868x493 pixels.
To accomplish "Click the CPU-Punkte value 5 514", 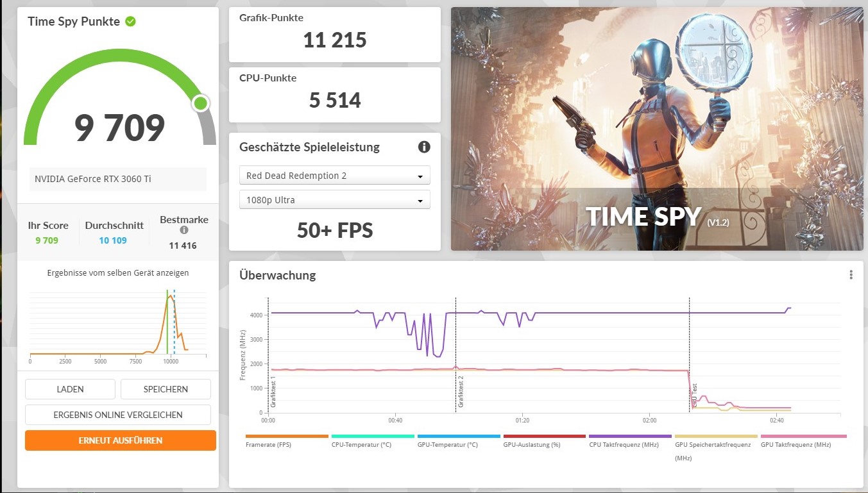I will [x=335, y=101].
